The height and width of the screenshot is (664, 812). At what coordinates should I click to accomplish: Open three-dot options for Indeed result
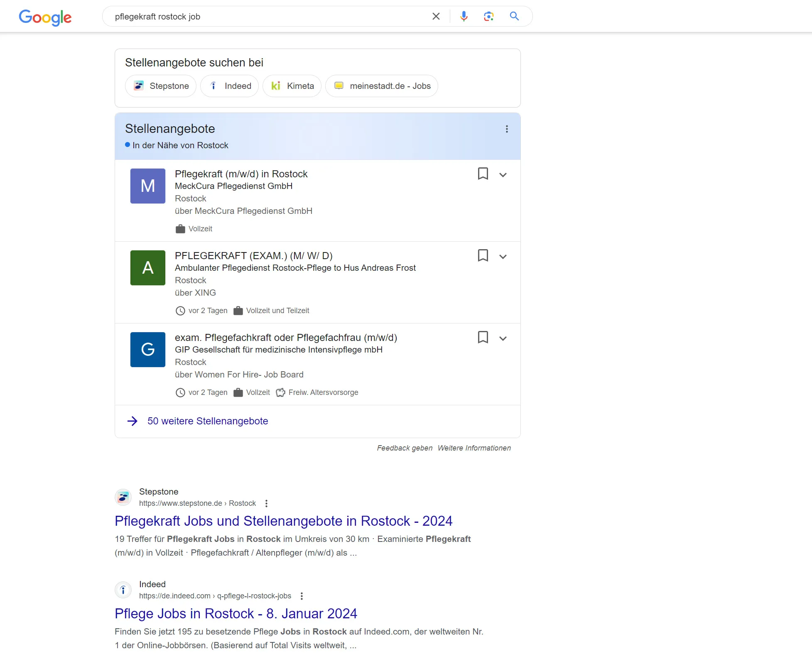302,596
